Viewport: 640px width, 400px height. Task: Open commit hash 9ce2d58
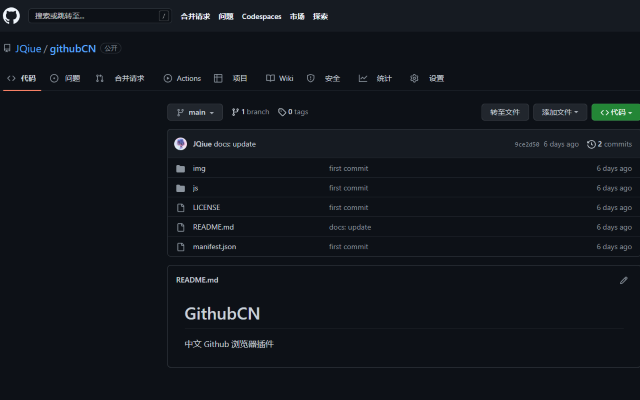[x=527, y=144]
